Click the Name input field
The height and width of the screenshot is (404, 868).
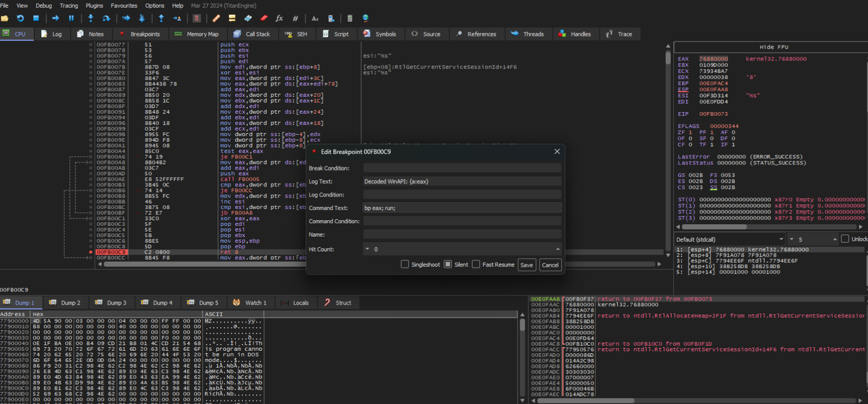pyautogui.click(x=462, y=235)
